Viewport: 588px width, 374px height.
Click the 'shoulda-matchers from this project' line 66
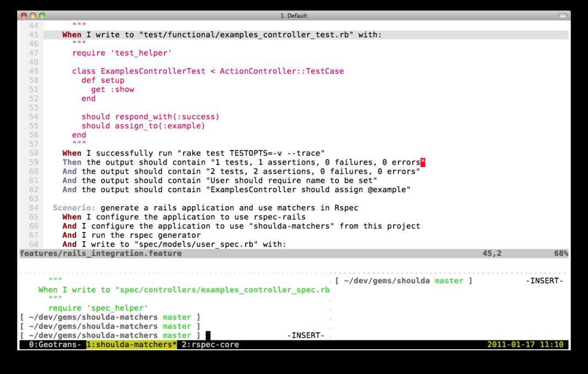coord(241,226)
